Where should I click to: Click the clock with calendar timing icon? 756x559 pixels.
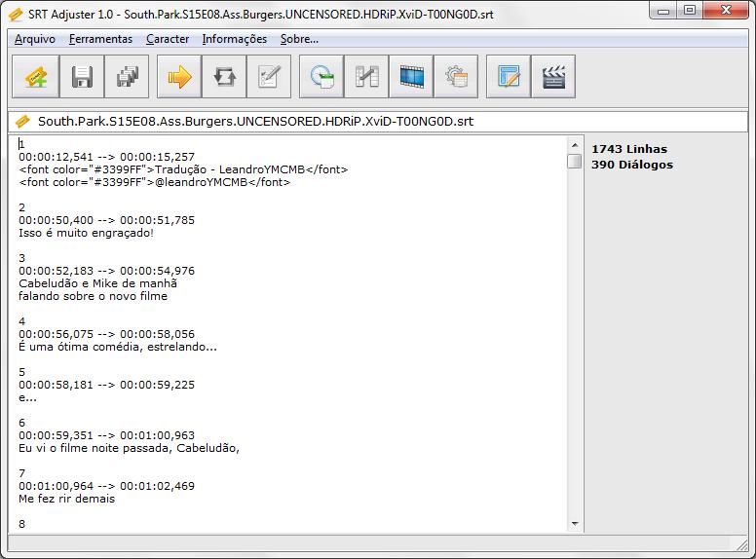[x=321, y=77]
